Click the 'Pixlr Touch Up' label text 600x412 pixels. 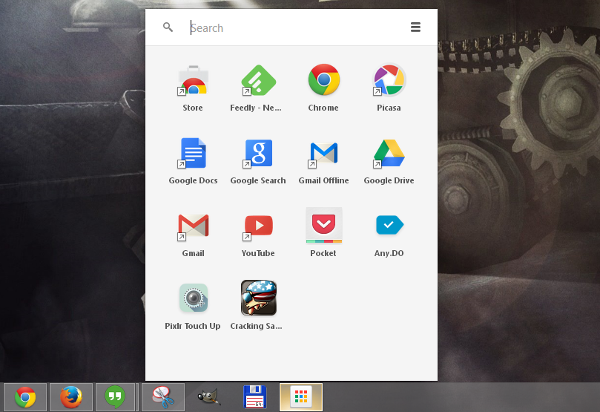[192, 326]
